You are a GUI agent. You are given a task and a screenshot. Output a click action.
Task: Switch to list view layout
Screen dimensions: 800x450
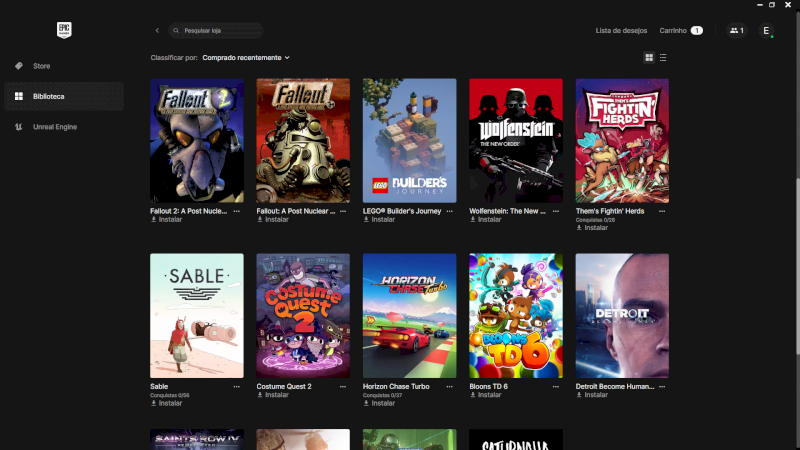(663, 58)
